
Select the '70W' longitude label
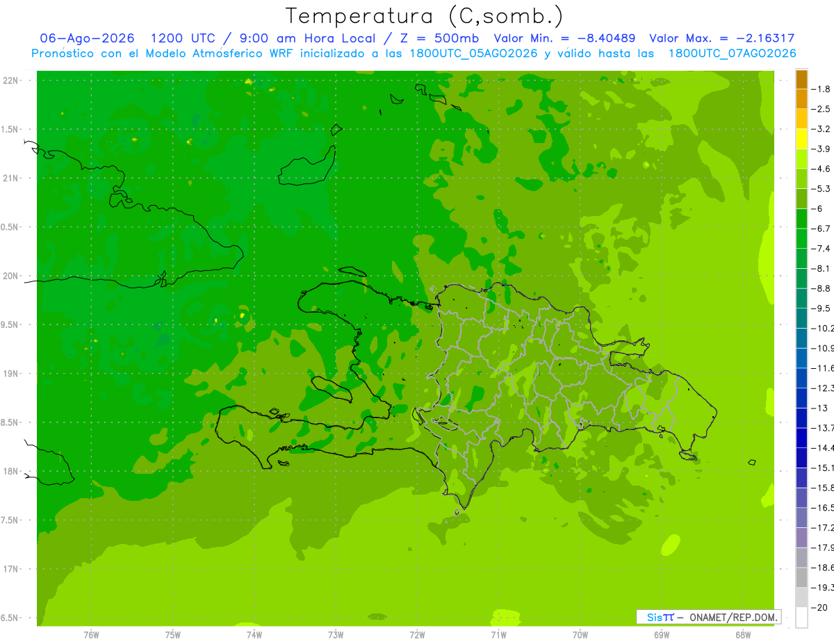(580, 635)
